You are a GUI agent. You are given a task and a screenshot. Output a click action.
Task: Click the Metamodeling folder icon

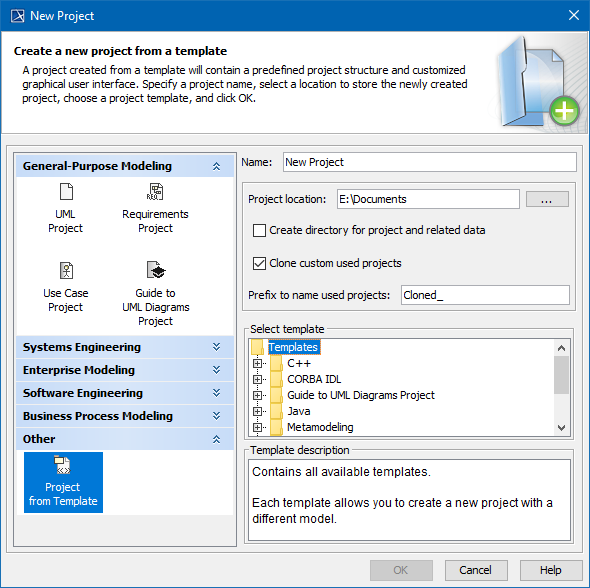coord(276,427)
